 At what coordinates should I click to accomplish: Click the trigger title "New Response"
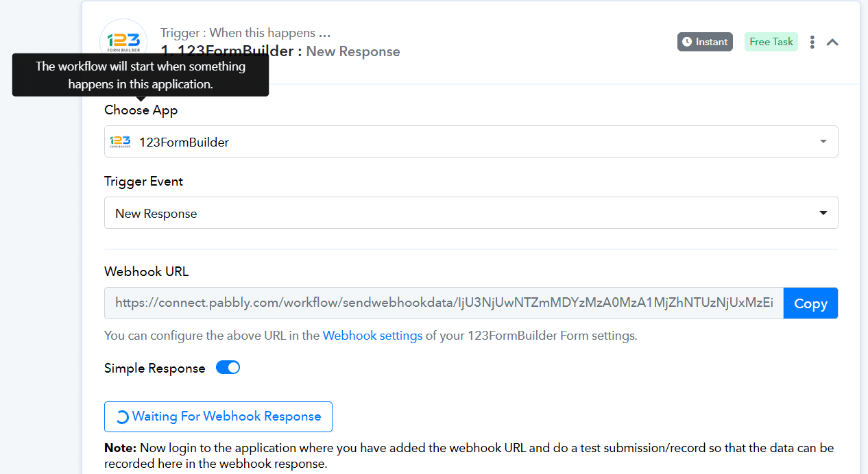click(x=353, y=51)
